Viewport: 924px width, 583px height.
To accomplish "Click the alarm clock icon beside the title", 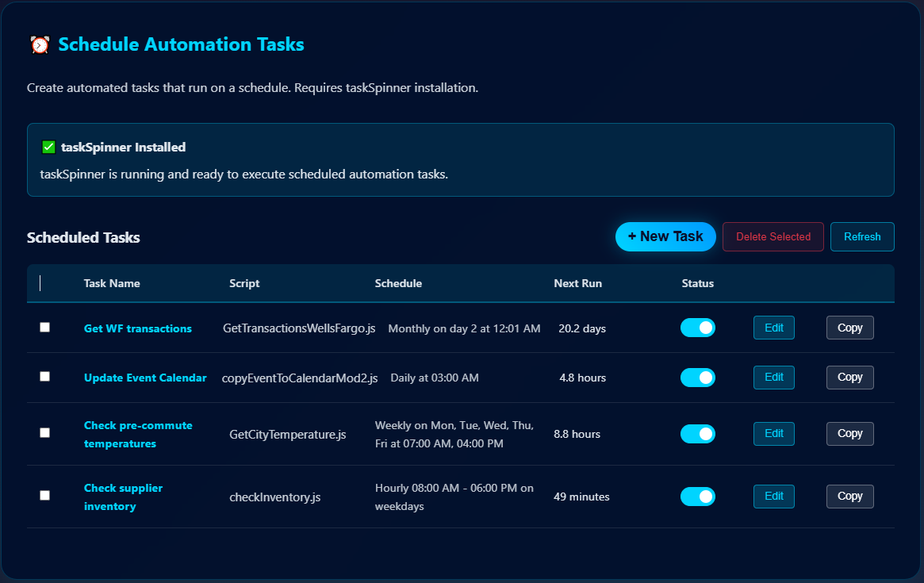I will [40, 44].
